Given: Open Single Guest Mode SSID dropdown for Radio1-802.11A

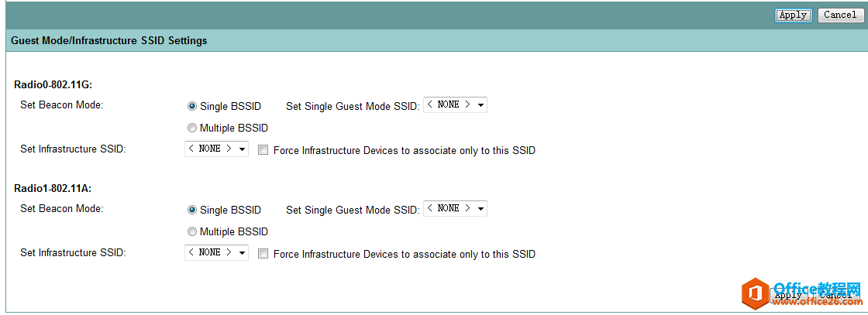Looking at the screenshot, I should (455, 209).
